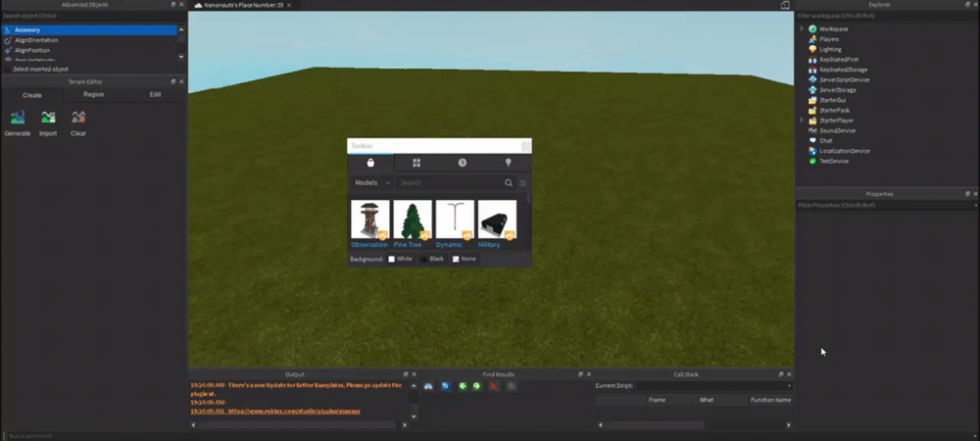Close the Nanonauts's Place document tab
980x441 pixels.
pos(289,5)
